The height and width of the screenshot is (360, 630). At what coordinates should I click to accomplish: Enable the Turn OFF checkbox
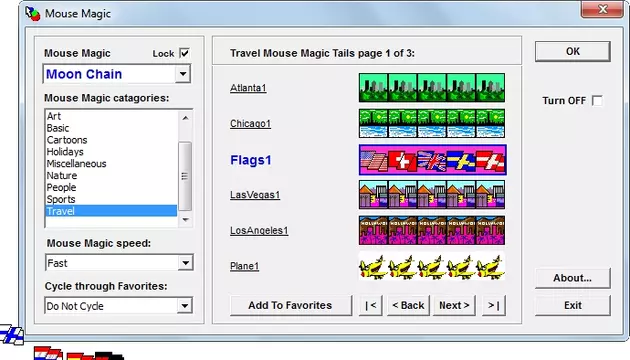coord(597,100)
